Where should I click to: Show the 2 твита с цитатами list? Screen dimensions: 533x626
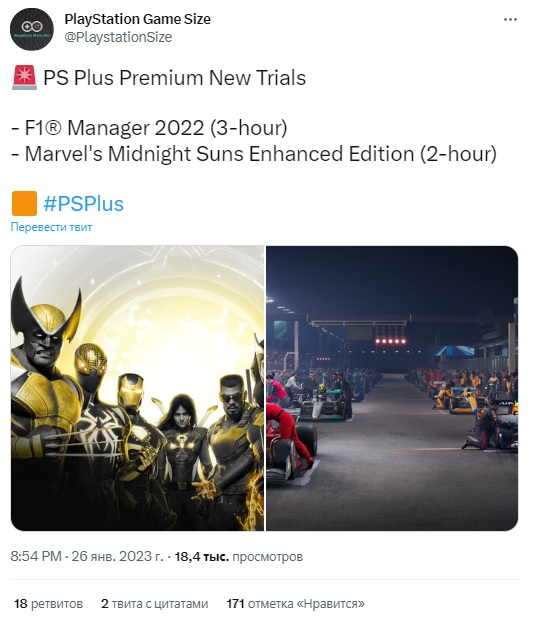(155, 603)
